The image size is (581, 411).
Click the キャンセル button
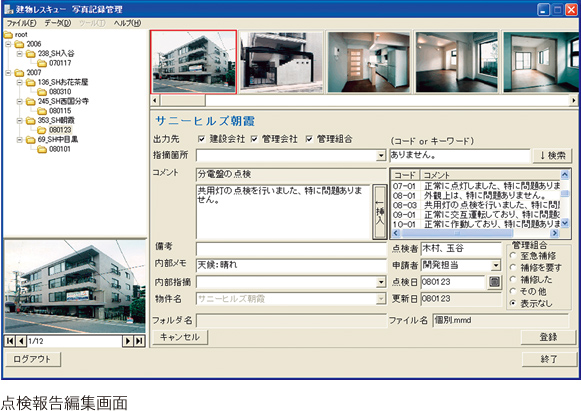(180, 337)
